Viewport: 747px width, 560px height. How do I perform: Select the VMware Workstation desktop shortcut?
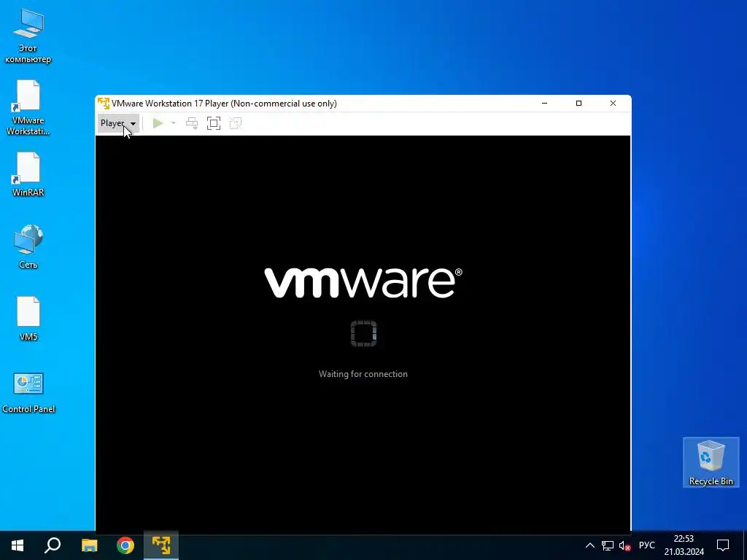(x=28, y=108)
